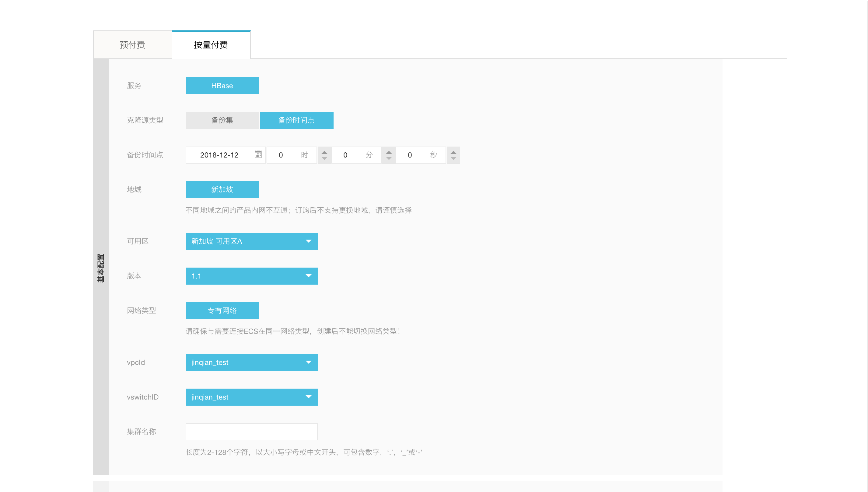Expand the vpcId dropdown selector

tap(309, 362)
